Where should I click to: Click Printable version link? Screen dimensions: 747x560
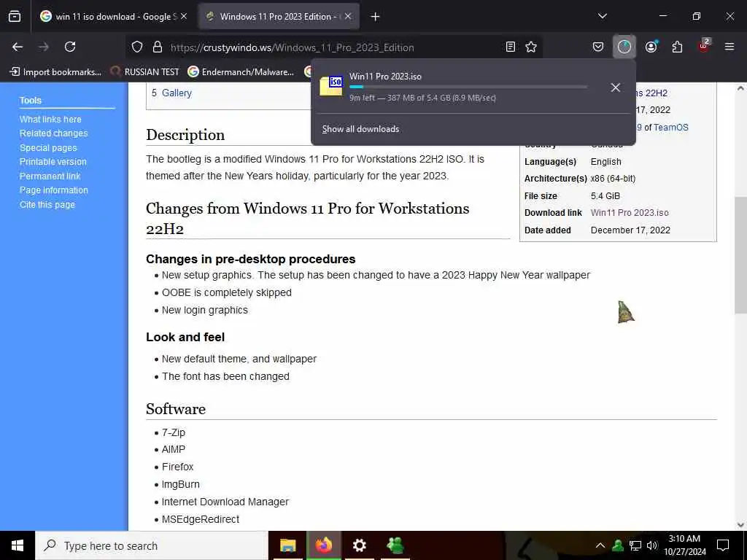tap(53, 162)
